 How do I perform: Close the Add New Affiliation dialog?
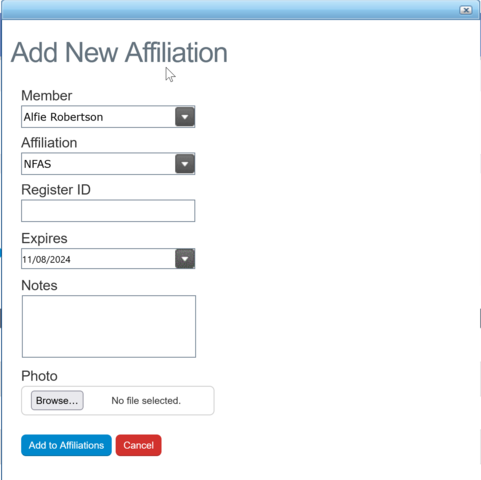point(466,10)
